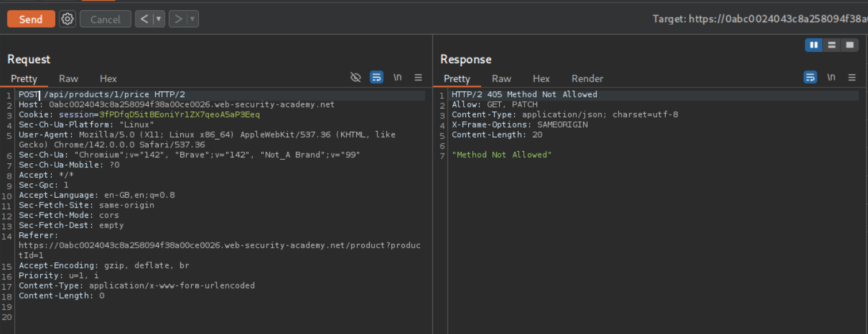The image size is (868, 334).
Task: Expand the forward history dropdown arrow
Action: click(x=192, y=19)
